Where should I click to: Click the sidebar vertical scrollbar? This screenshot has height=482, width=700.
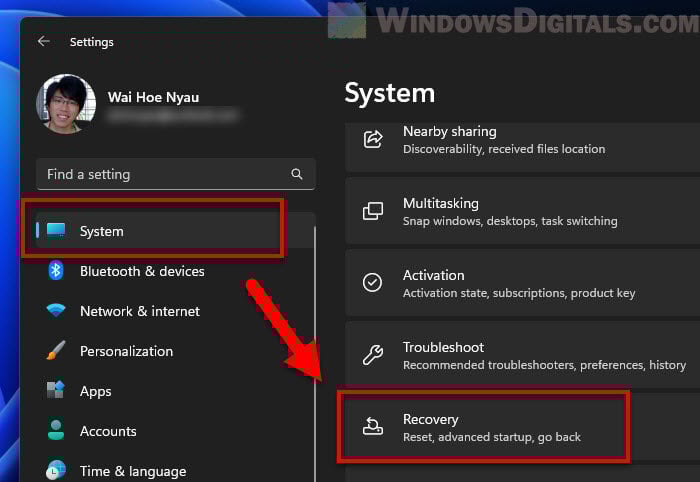coord(315,353)
